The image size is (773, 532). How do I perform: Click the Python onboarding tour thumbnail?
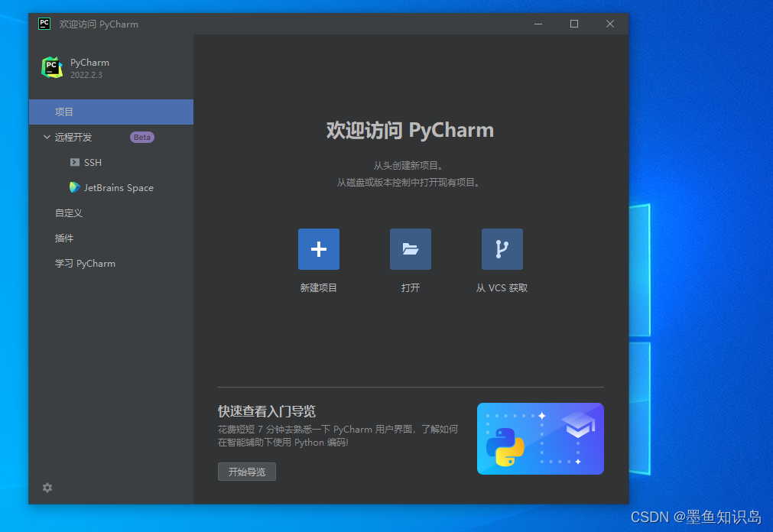click(x=541, y=439)
